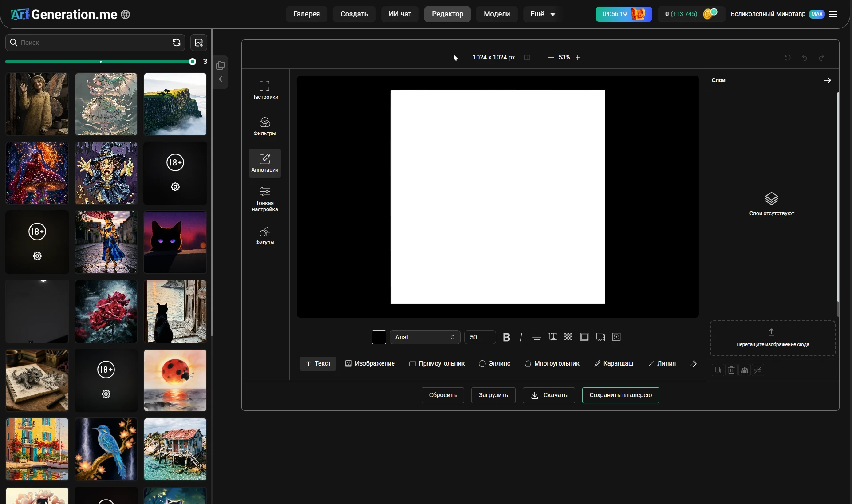
Task: Select the Редактор tab
Action: click(447, 14)
